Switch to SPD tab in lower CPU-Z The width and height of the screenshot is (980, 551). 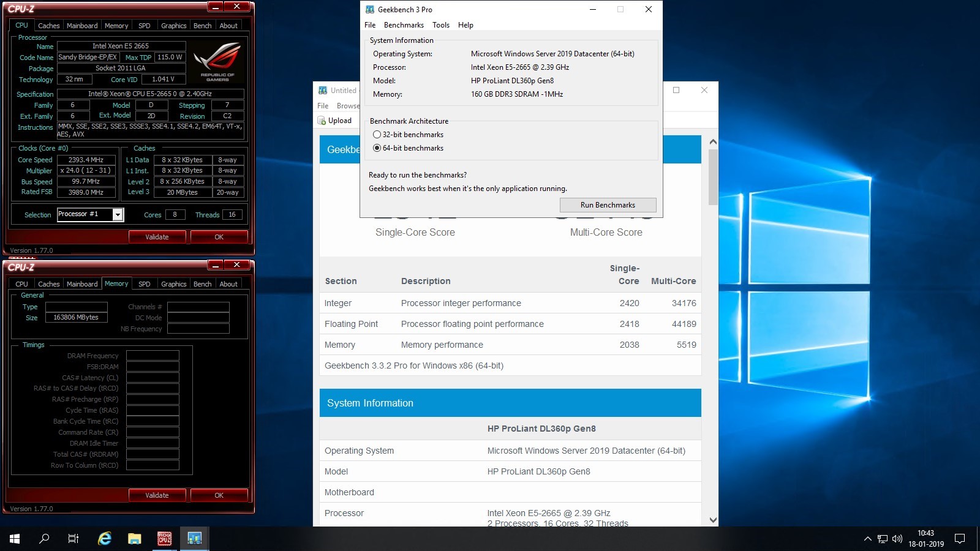[x=145, y=284]
